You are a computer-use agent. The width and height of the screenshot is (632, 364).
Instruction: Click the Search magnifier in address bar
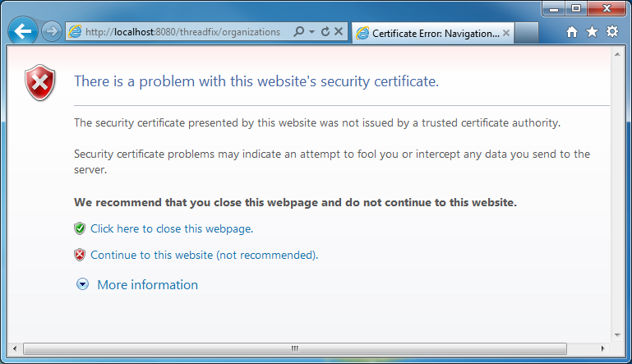298,31
